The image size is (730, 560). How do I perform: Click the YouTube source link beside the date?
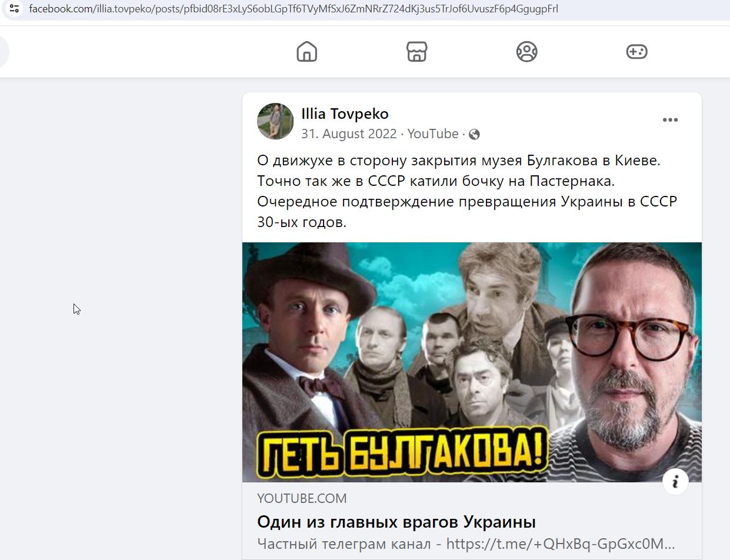[x=433, y=134]
